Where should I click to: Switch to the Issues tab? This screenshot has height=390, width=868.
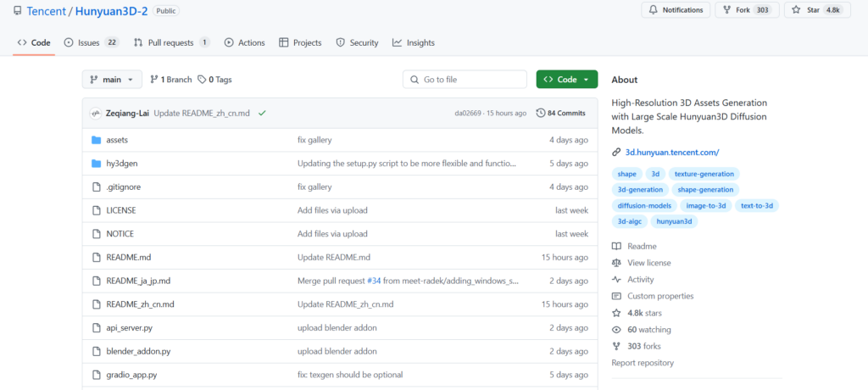coord(91,42)
